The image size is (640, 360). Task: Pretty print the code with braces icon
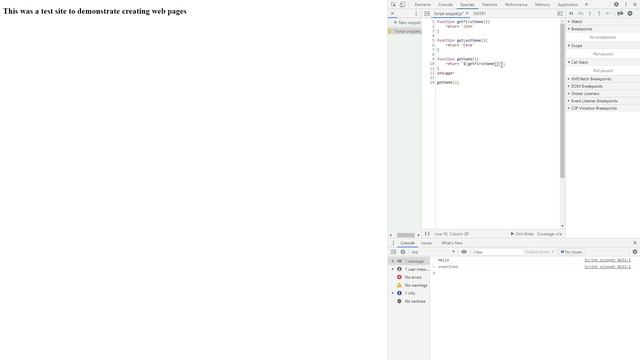(427, 234)
